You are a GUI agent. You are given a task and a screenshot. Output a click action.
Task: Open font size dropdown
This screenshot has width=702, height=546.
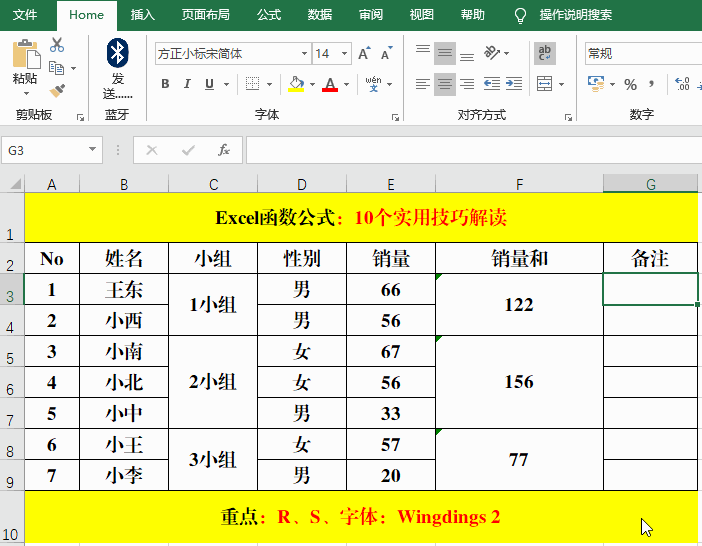pos(344,54)
